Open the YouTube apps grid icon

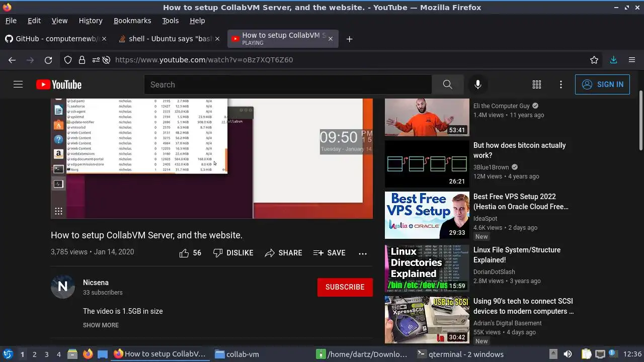(x=537, y=84)
